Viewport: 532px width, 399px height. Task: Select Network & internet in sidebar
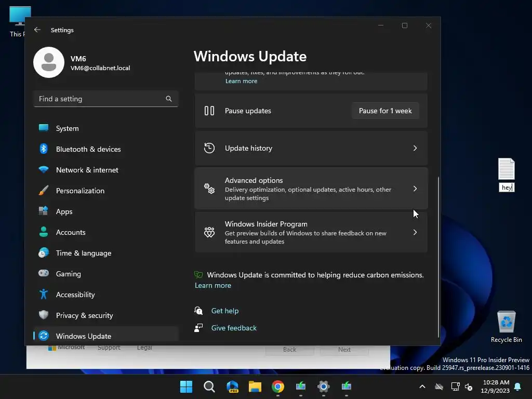point(106,170)
